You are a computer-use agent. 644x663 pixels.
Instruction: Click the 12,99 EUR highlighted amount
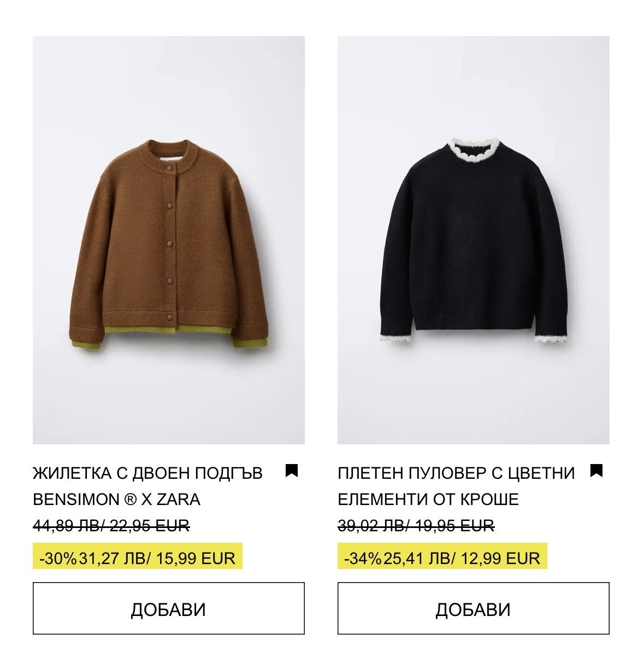(x=500, y=558)
